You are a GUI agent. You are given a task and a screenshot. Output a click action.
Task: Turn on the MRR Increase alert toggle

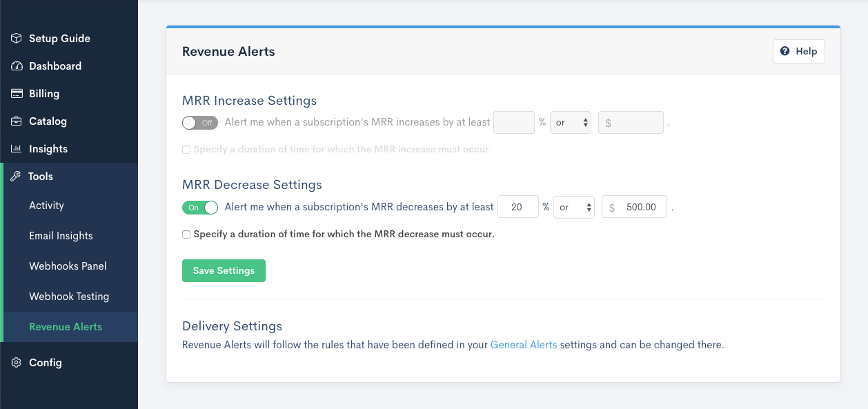pos(199,123)
